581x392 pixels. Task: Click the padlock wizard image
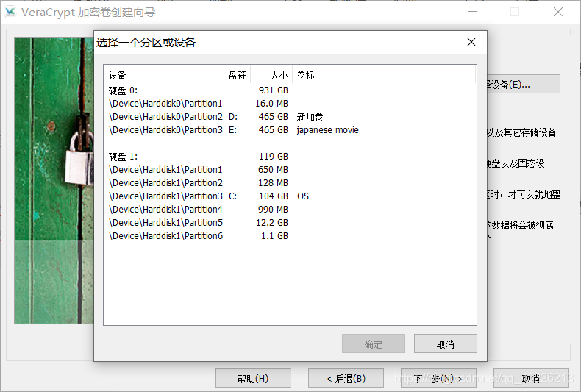click(54, 180)
